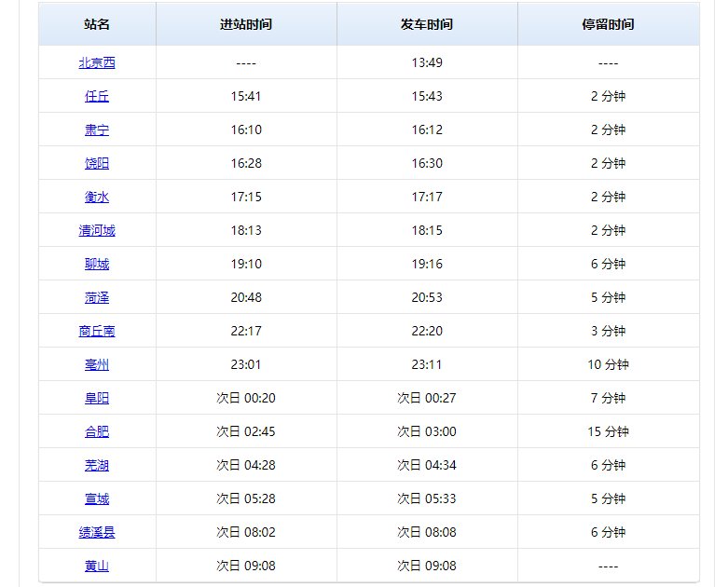
Task: Open the 绩溪县 station link
Action: 97,533
